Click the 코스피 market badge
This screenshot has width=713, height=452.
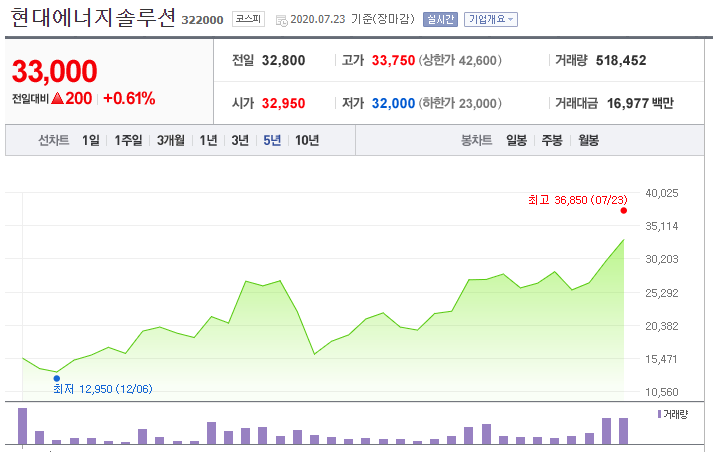pos(248,19)
